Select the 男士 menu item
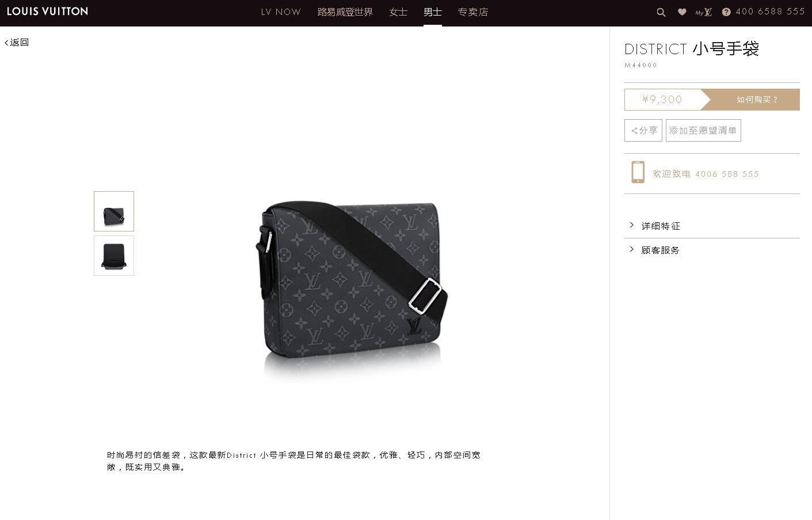Screen dimensions: 812x520 point(433,12)
